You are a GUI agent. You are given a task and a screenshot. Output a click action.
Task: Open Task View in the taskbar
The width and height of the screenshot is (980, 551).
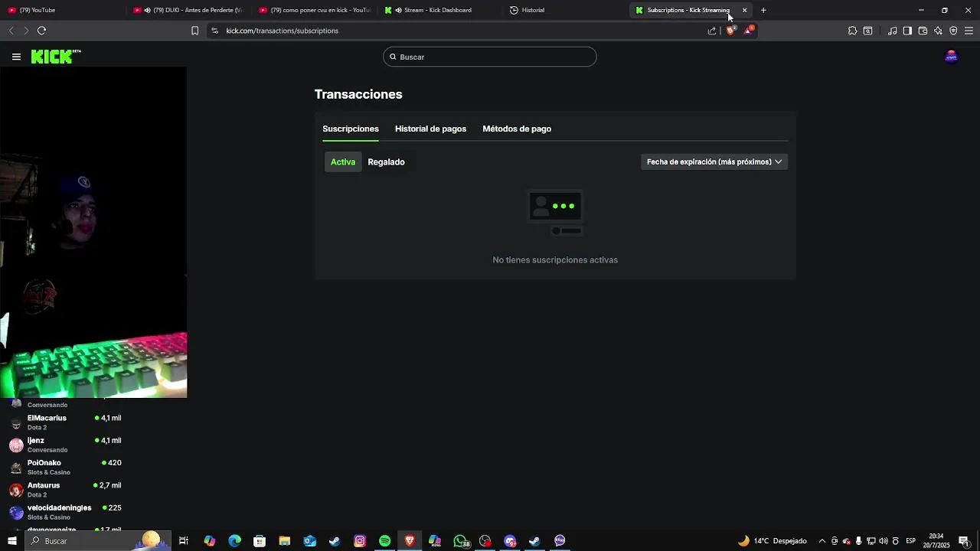coord(184,541)
